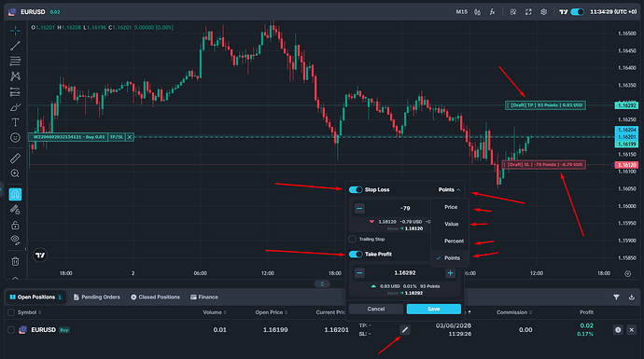Choose Price from the unit list
This screenshot has height=359, width=644.
451,207
